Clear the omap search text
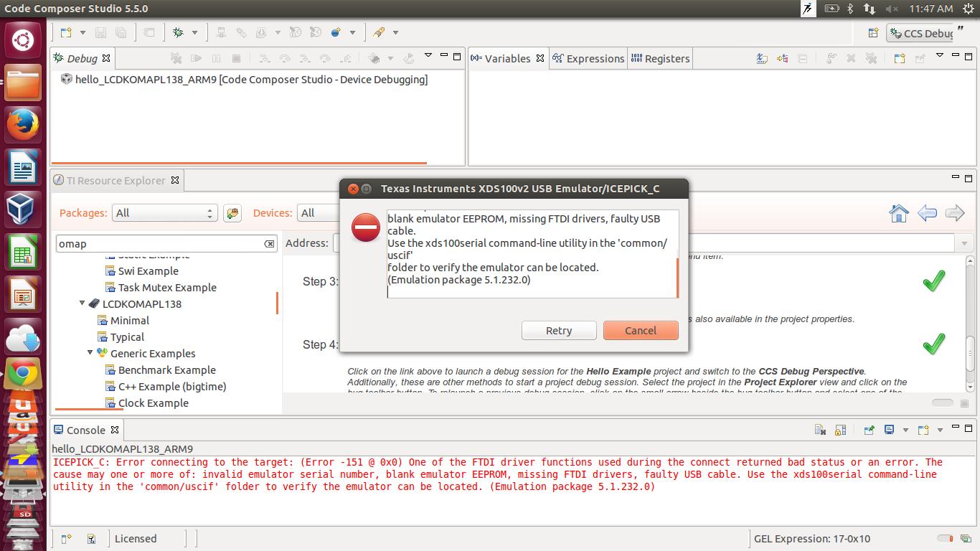This screenshot has width=980, height=551. point(269,244)
